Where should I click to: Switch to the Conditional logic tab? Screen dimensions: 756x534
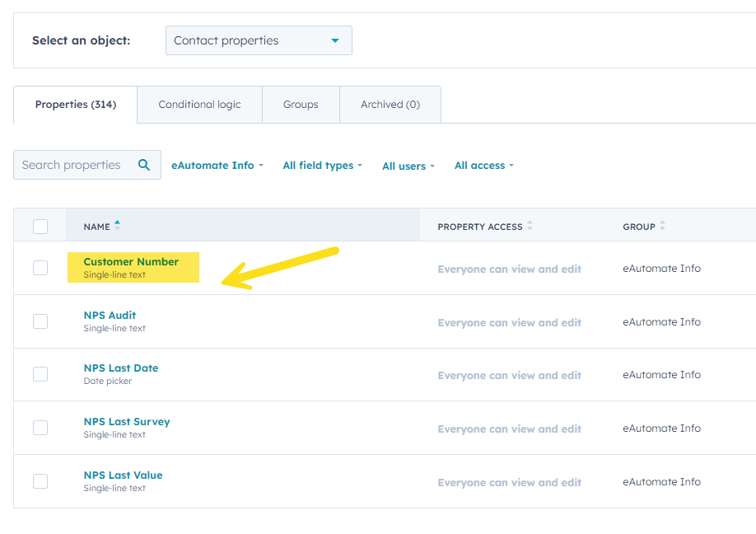pyautogui.click(x=199, y=105)
